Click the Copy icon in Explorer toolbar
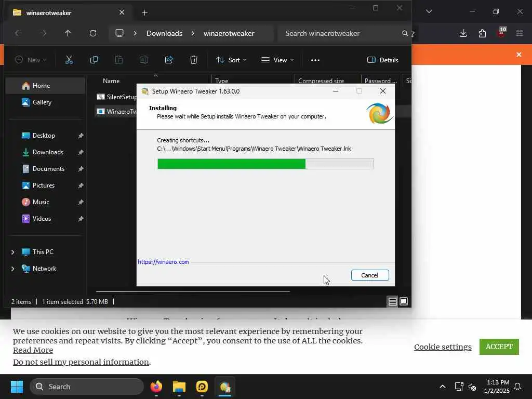 tap(94, 60)
